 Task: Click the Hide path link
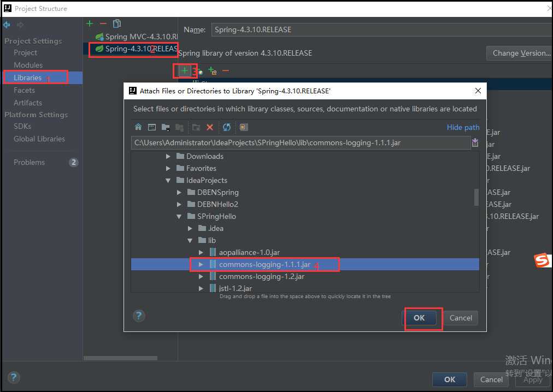pos(463,127)
